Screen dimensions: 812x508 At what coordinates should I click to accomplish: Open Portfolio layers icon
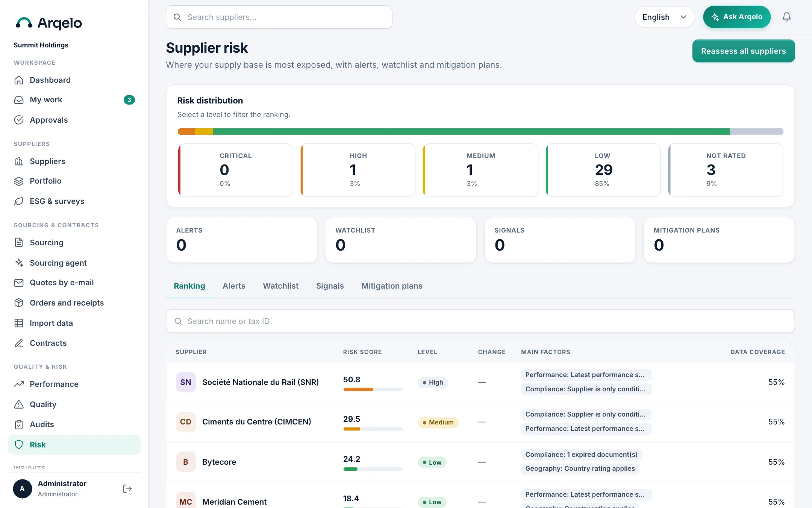click(x=19, y=181)
